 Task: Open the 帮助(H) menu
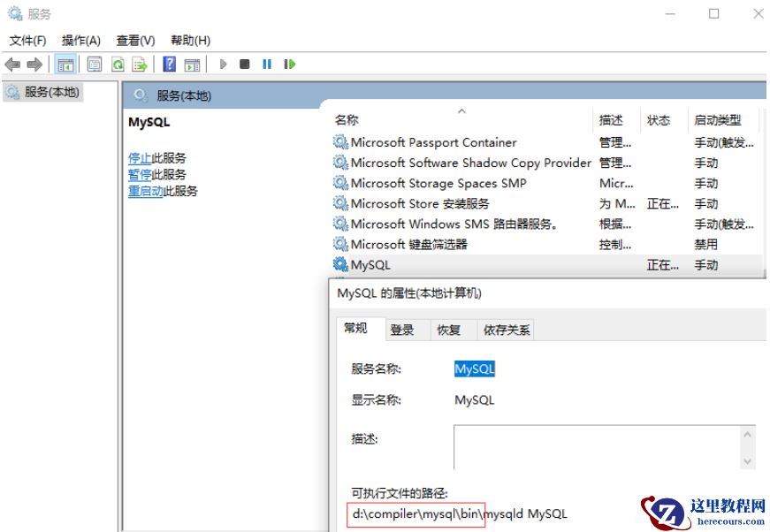pyautogui.click(x=191, y=41)
